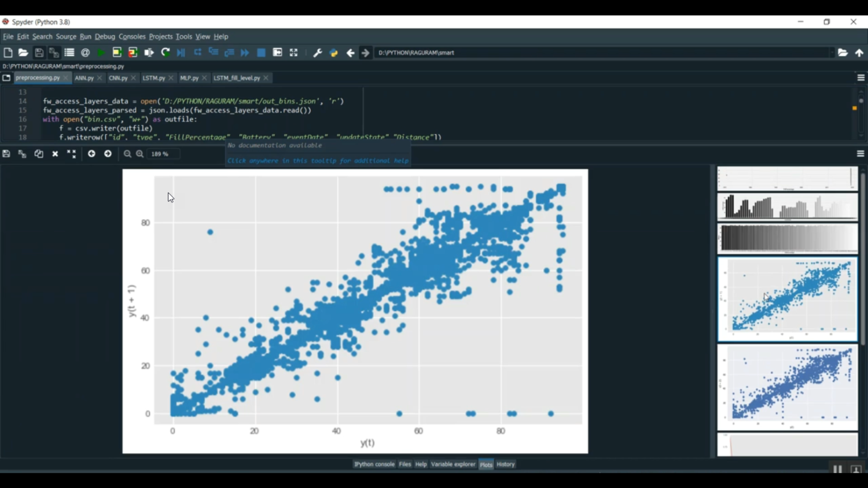Close the ANN.py tab

pyautogui.click(x=100, y=77)
